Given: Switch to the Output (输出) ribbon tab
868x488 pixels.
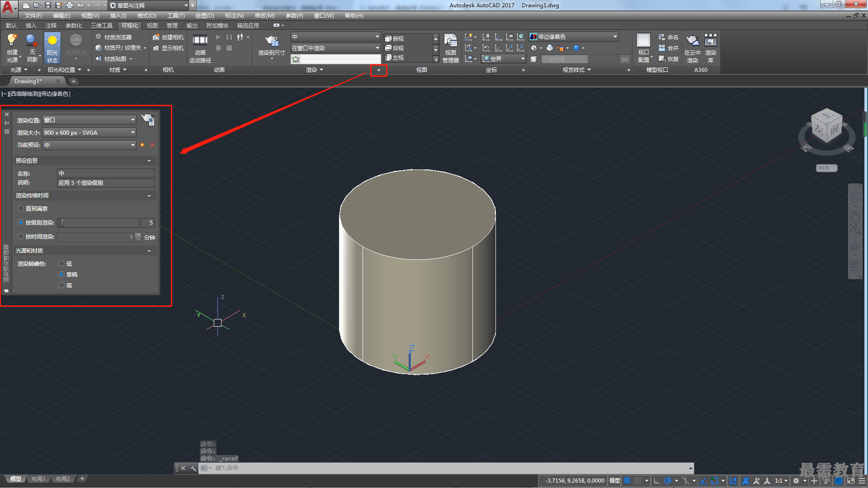Looking at the screenshot, I should click(x=192, y=26).
